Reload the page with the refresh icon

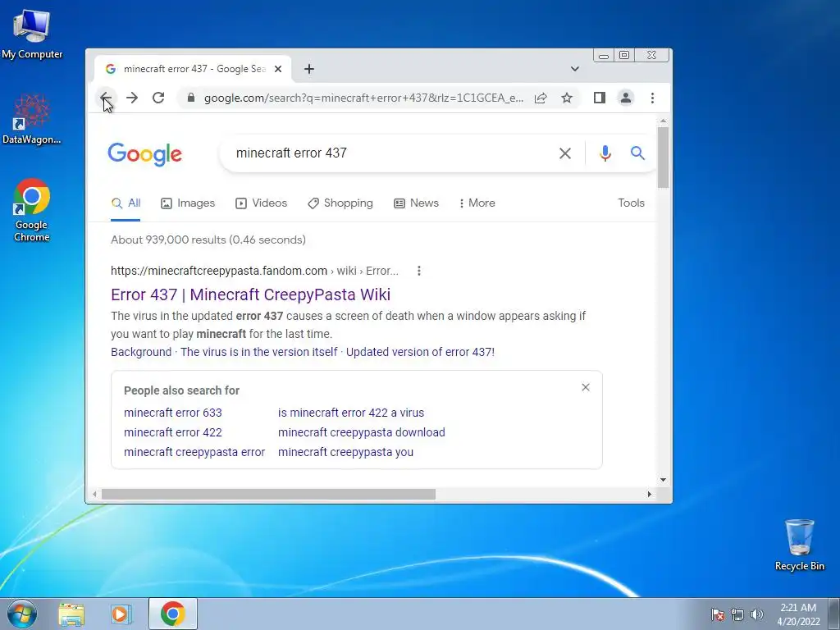pyautogui.click(x=158, y=98)
